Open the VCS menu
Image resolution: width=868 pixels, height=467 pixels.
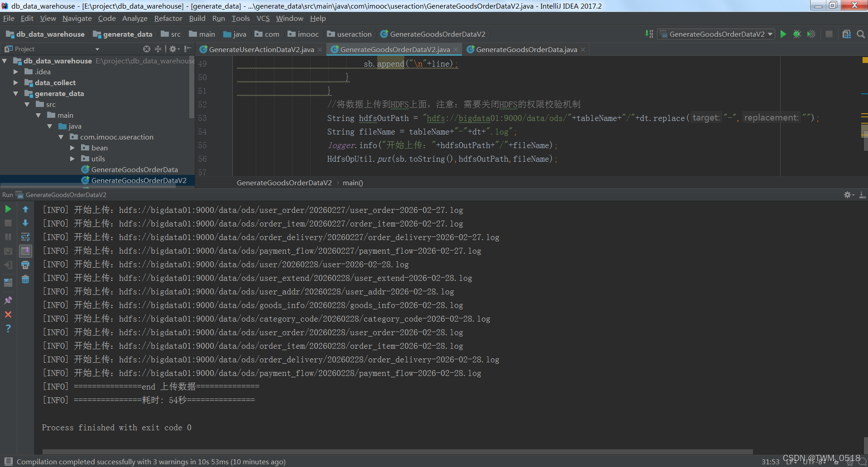[x=263, y=19]
